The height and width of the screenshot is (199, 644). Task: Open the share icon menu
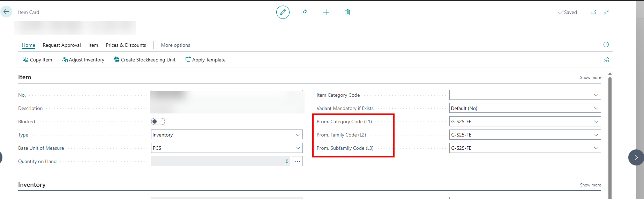coord(304,12)
